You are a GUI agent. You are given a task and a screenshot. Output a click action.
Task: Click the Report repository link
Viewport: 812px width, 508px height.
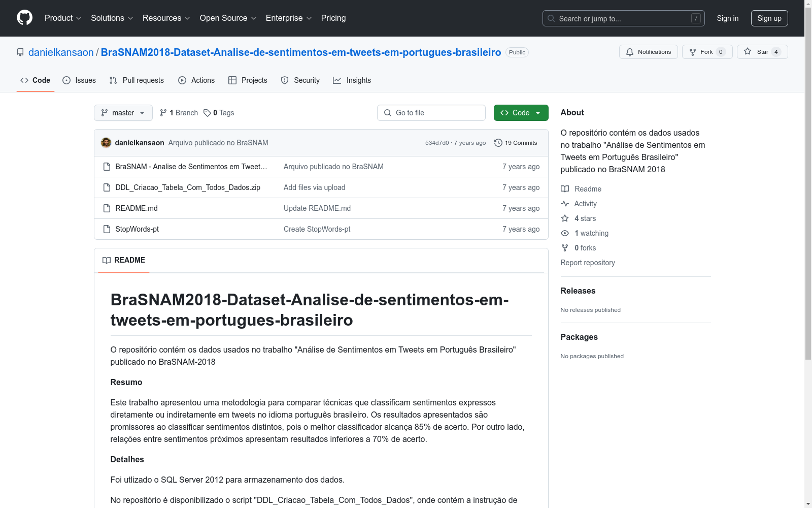[x=588, y=263]
